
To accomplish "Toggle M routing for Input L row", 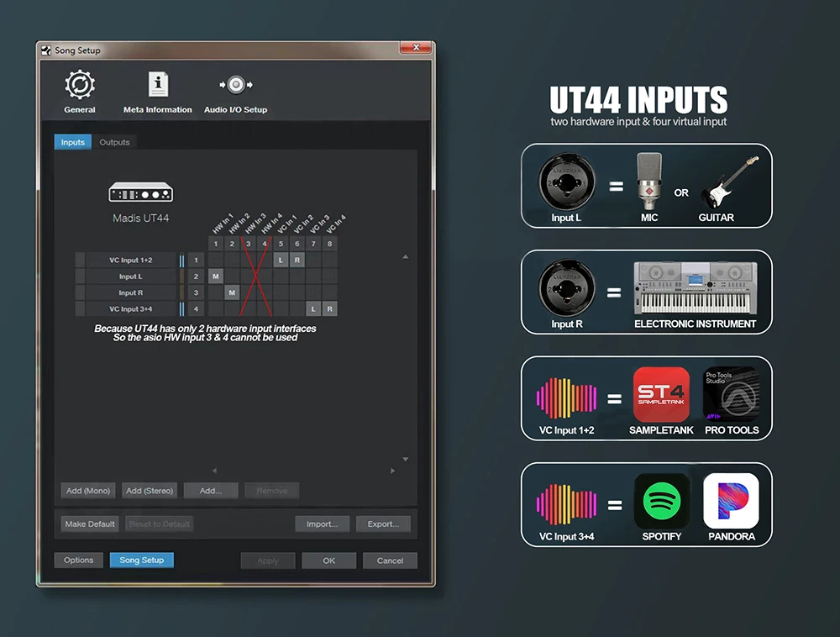I will point(216,276).
